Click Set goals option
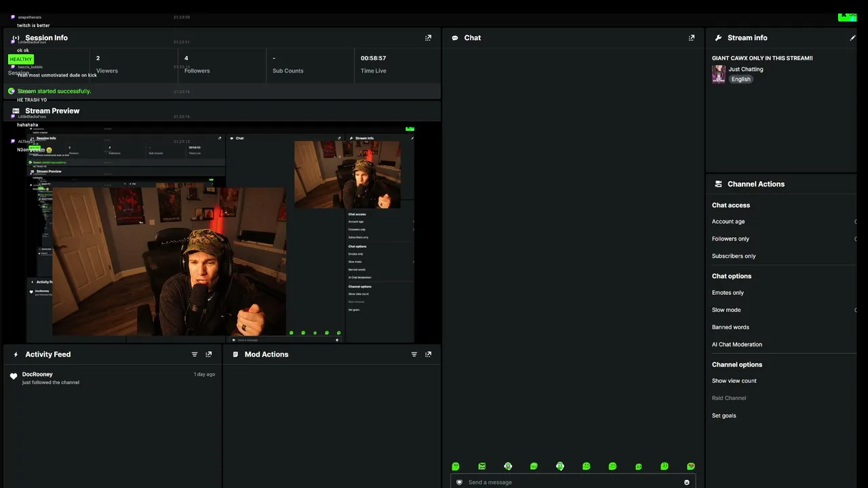 [x=724, y=415]
